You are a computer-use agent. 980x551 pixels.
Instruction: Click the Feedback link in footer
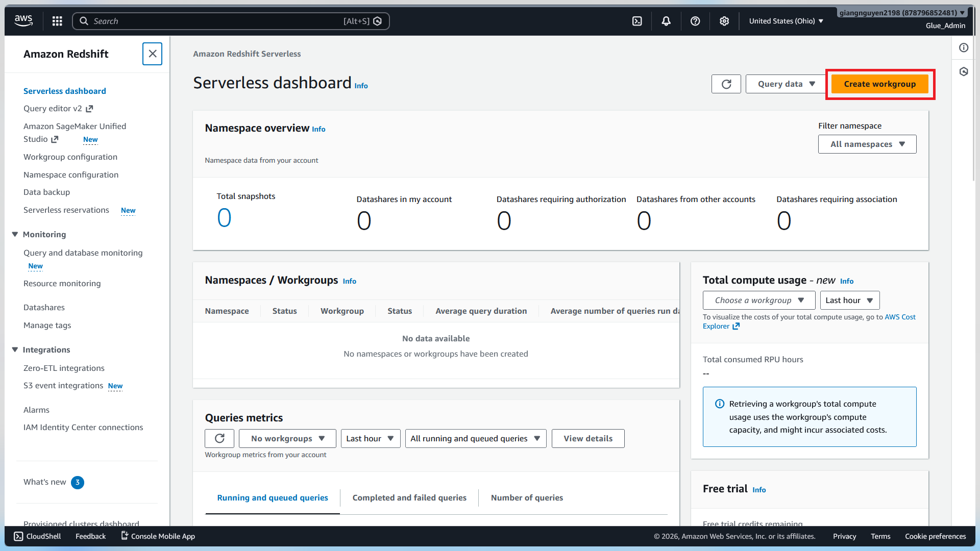(x=91, y=536)
